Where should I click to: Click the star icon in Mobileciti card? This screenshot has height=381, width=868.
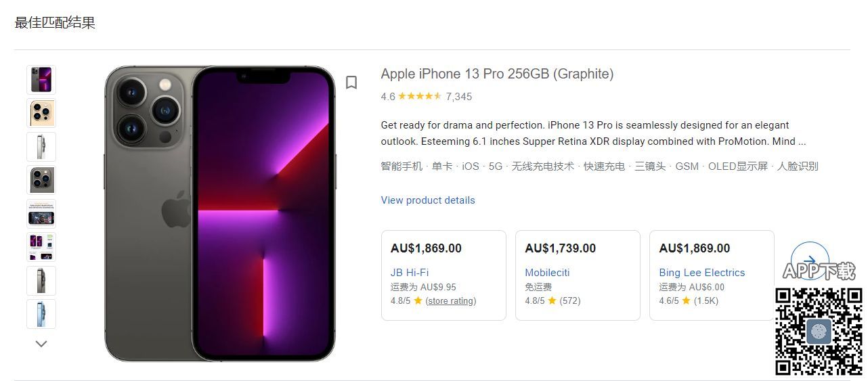[552, 300]
